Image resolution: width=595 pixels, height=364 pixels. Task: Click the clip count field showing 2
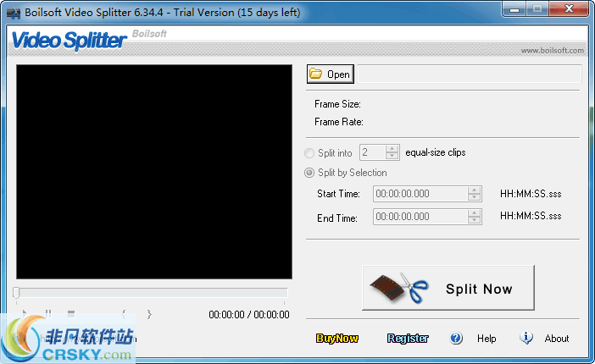tap(373, 152)
